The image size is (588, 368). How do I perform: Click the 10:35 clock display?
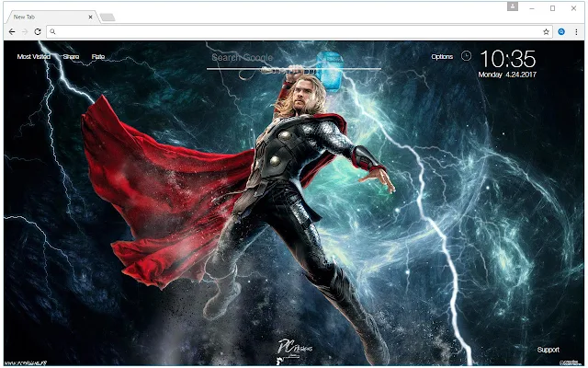(x=508, y=59)
